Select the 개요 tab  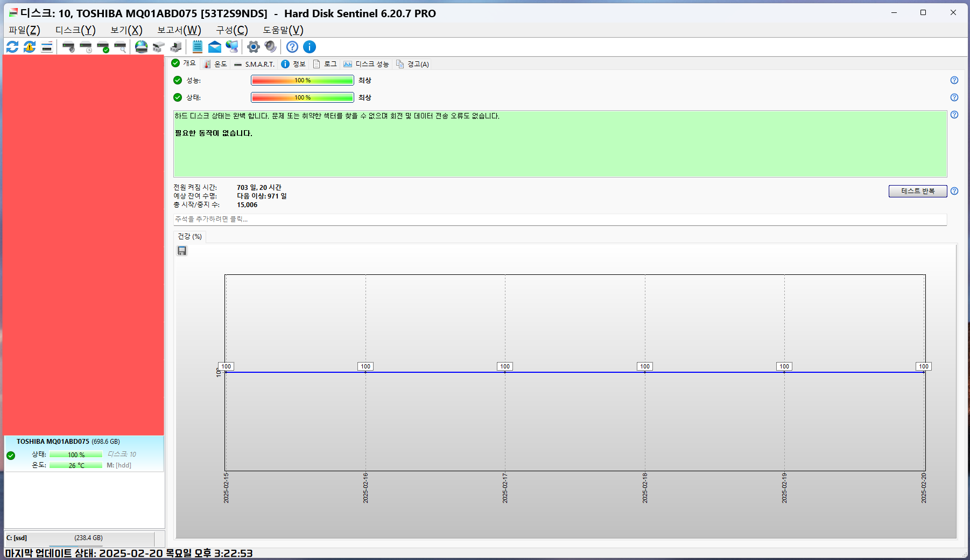tap(184, 63)
